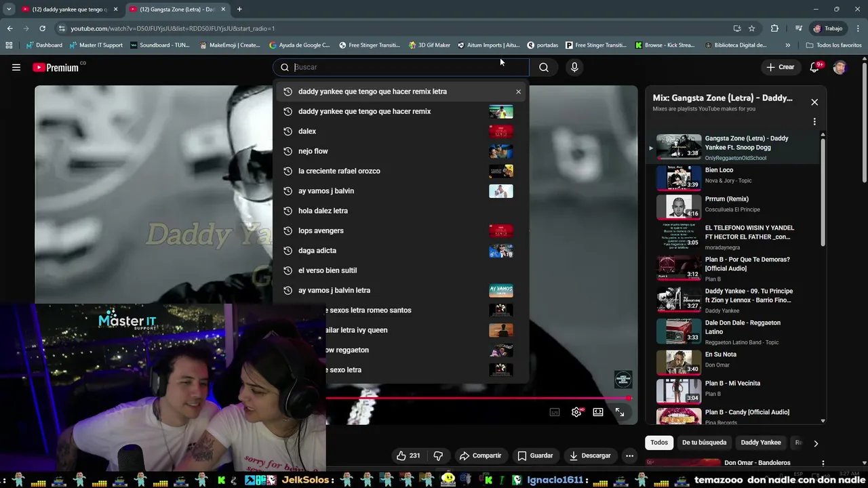Open the account avatar menu

[840, 67]
